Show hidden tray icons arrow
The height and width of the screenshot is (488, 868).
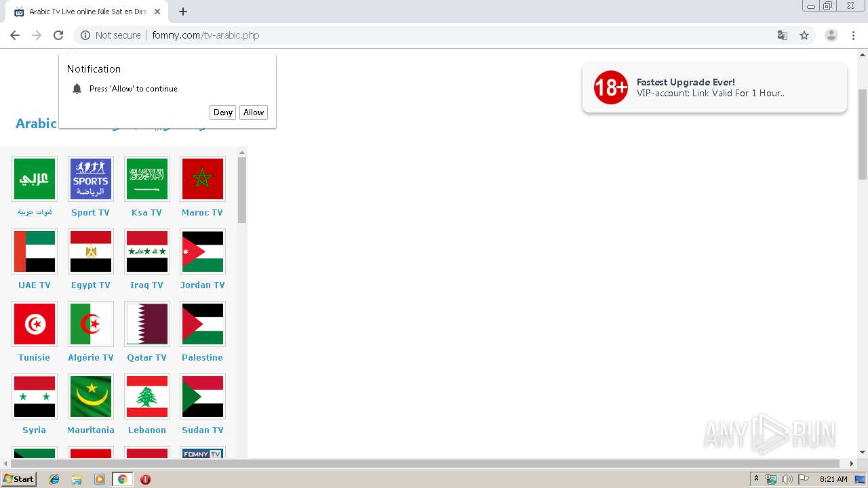click(x=757, y=479)
